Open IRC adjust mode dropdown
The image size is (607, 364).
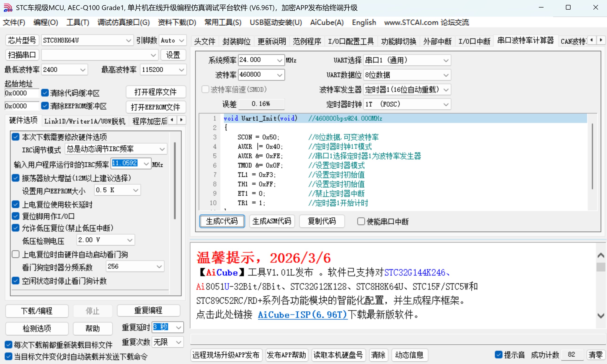[116, 149]
